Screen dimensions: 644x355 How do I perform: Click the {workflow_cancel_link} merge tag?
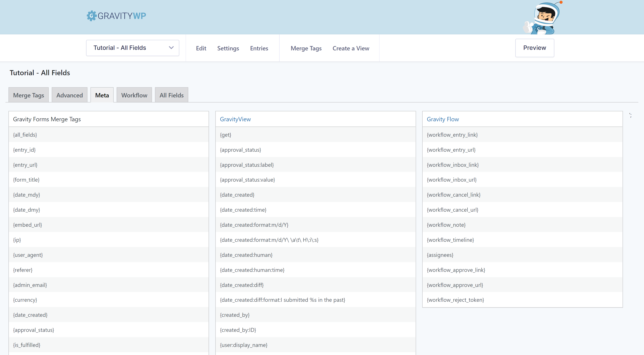pyautogui.click(x=453, y=195)
